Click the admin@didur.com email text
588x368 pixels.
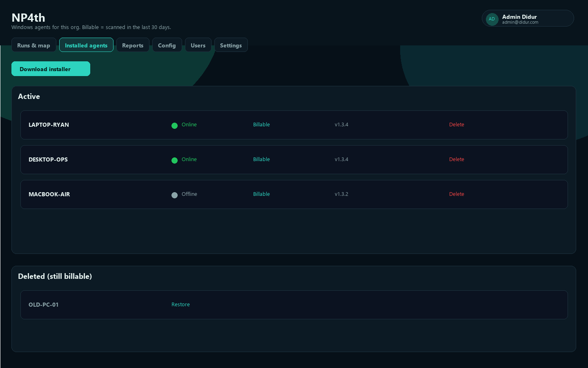click(520, 22)
